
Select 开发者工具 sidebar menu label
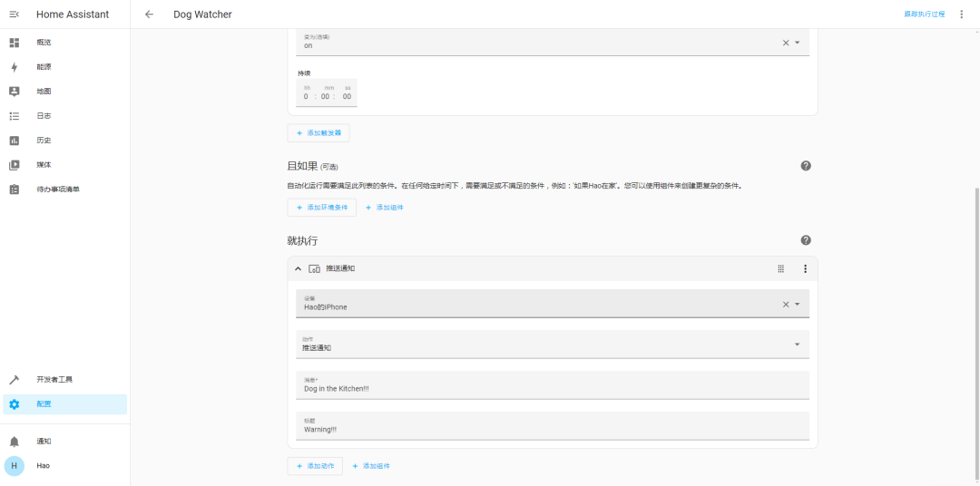tap(55, 380)
